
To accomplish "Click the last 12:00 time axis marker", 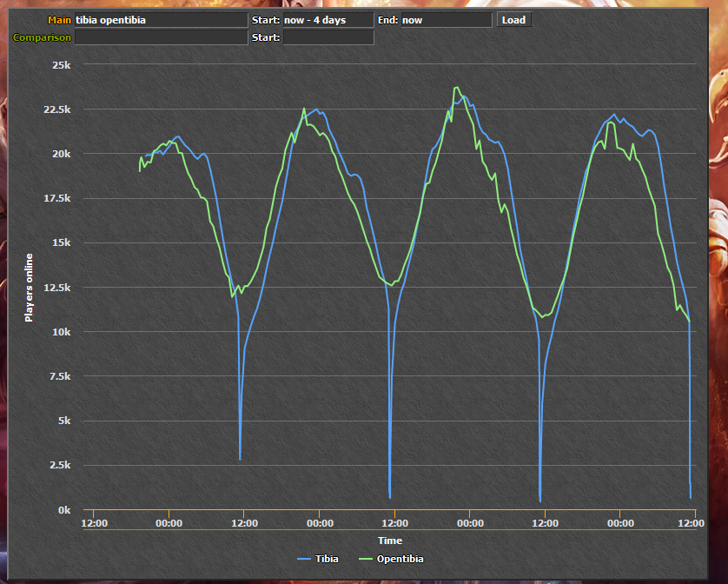I will pos(691,523).
